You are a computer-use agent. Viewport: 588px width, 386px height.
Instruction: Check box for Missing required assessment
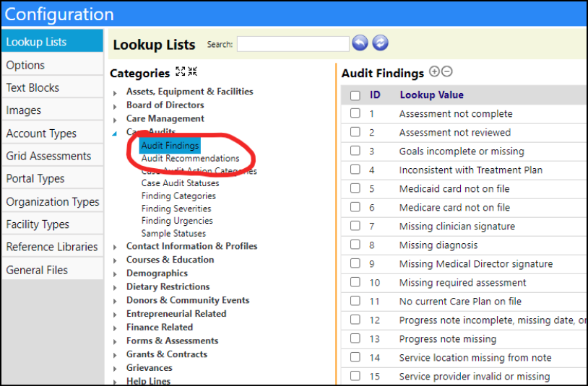coord(355,282)
